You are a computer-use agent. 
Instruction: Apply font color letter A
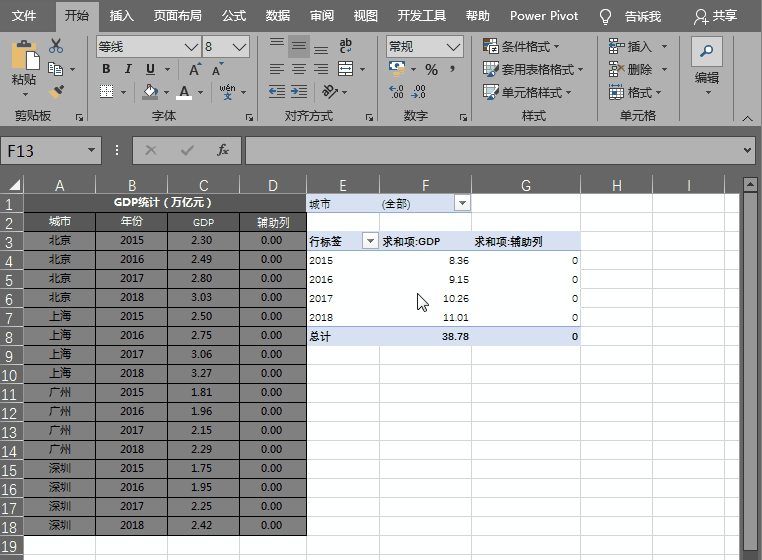coord(184,92)
